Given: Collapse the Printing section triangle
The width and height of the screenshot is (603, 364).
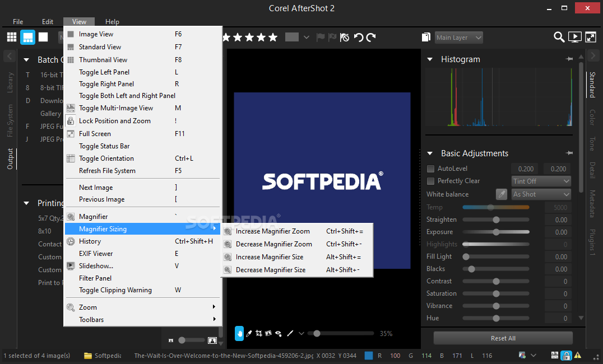Looking at the screenshot, I should tap(26, 203).
